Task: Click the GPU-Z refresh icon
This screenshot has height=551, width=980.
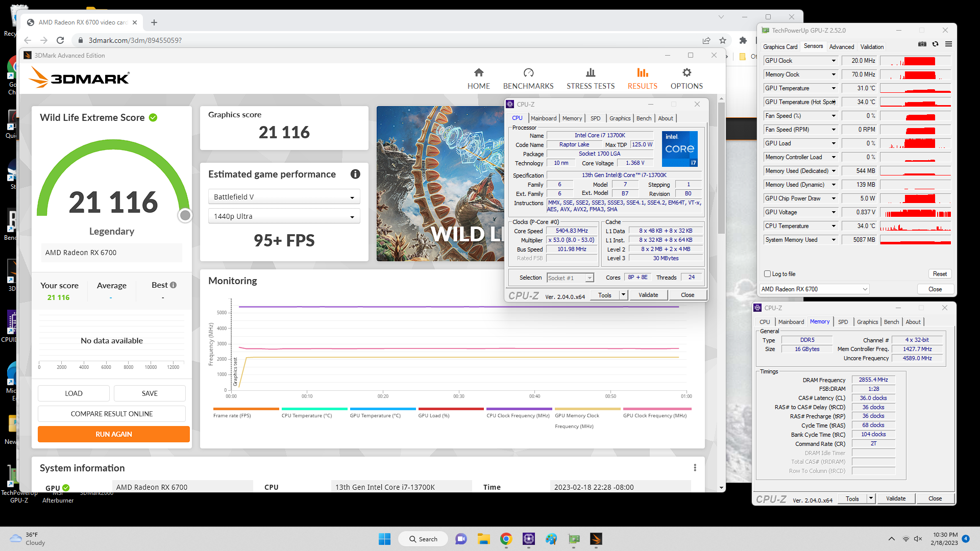Action: [935, 44]
